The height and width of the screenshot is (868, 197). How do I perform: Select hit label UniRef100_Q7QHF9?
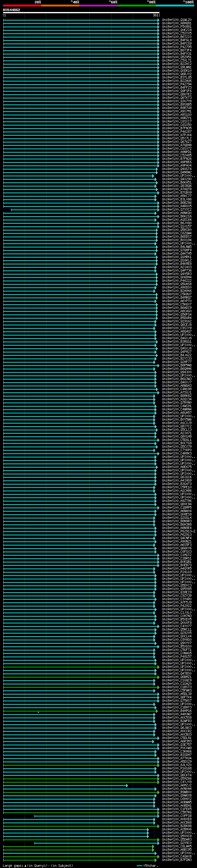point(176,250)
